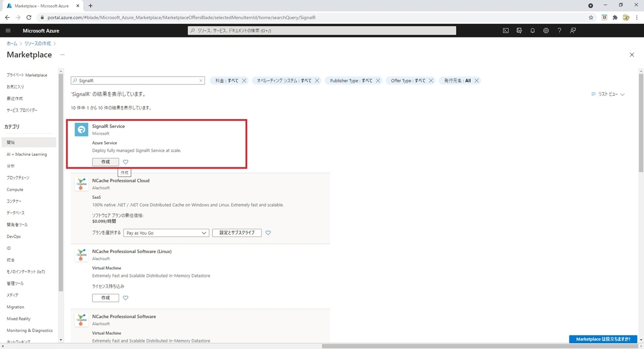Clear the SignalR search box text
This screenshot has height=349, width=644.
pos(201,81)
